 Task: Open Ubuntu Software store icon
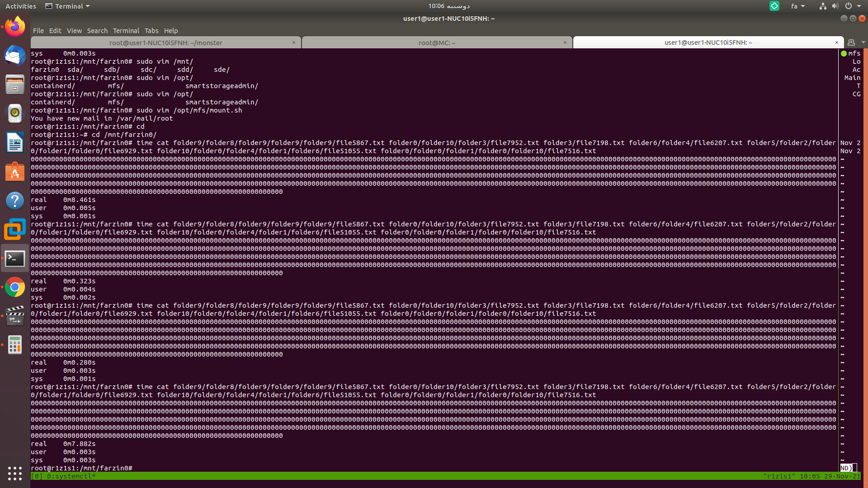coord(15,172)
